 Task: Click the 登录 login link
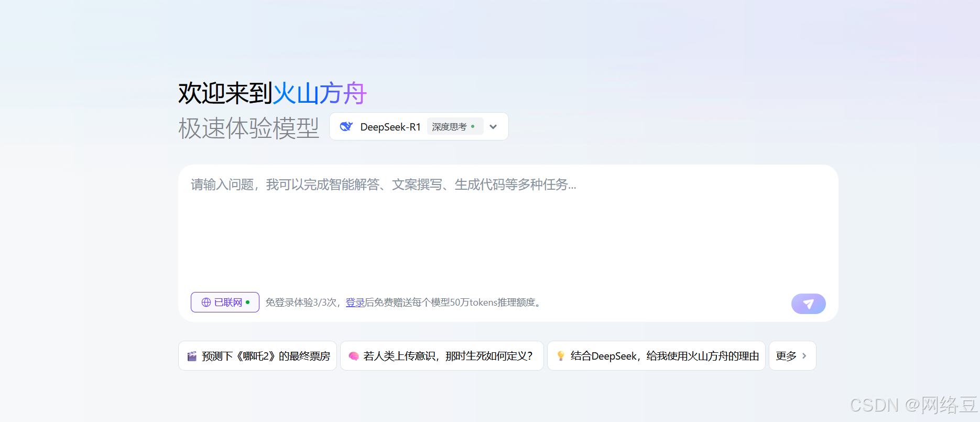[x=355, y=302]
